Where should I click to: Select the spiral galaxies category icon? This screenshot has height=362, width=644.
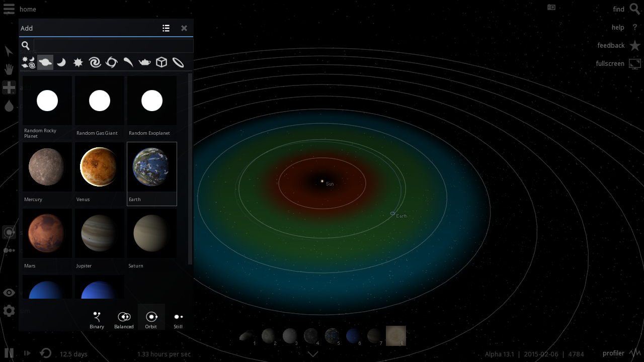(95, 62)
